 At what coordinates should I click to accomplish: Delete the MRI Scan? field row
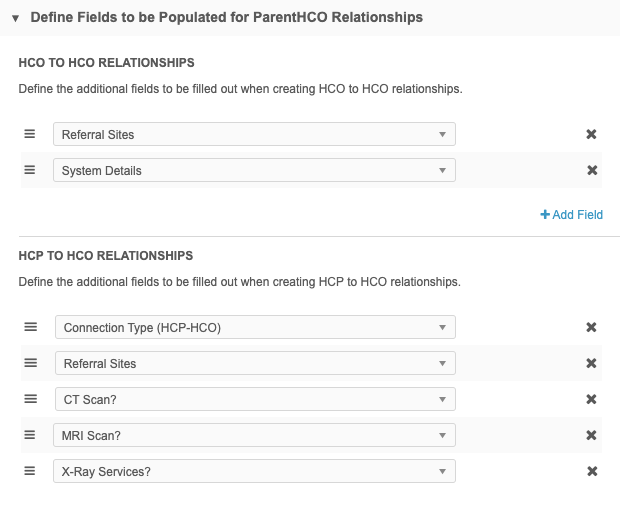(x=591, y=435)
